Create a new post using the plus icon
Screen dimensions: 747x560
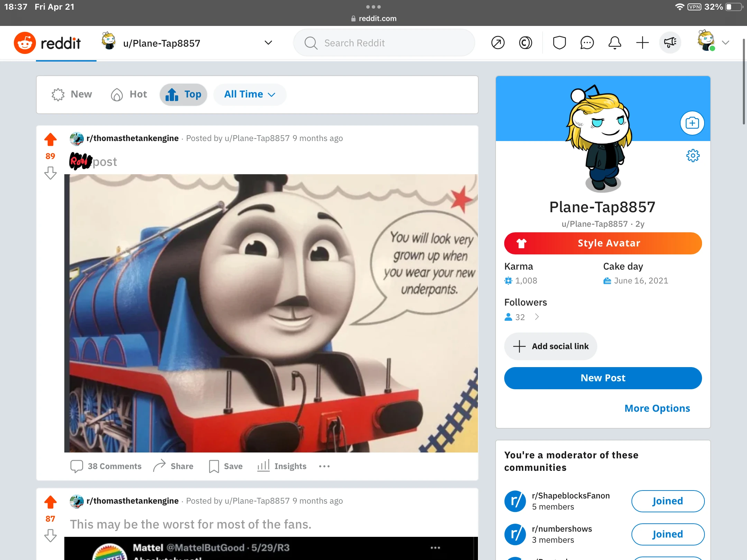pos(642,43)
